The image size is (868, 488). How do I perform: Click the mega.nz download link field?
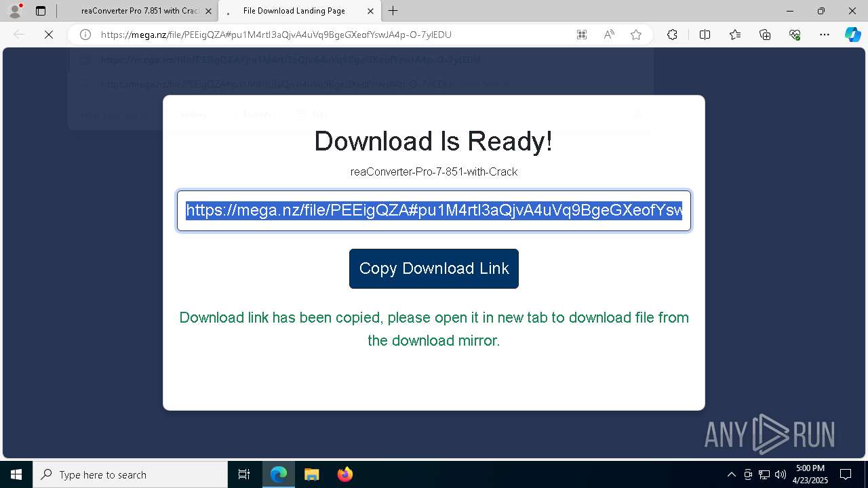point(434,211)
